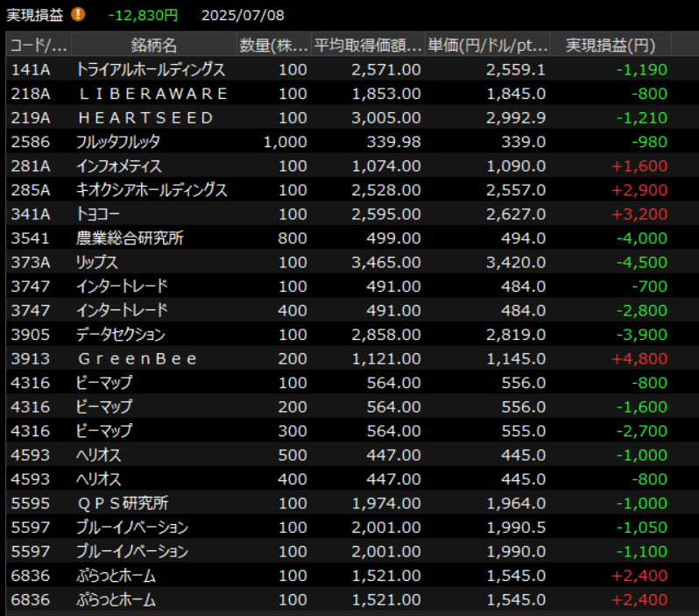Click the +2,900 profit value
699x616 pixels.
639,189
